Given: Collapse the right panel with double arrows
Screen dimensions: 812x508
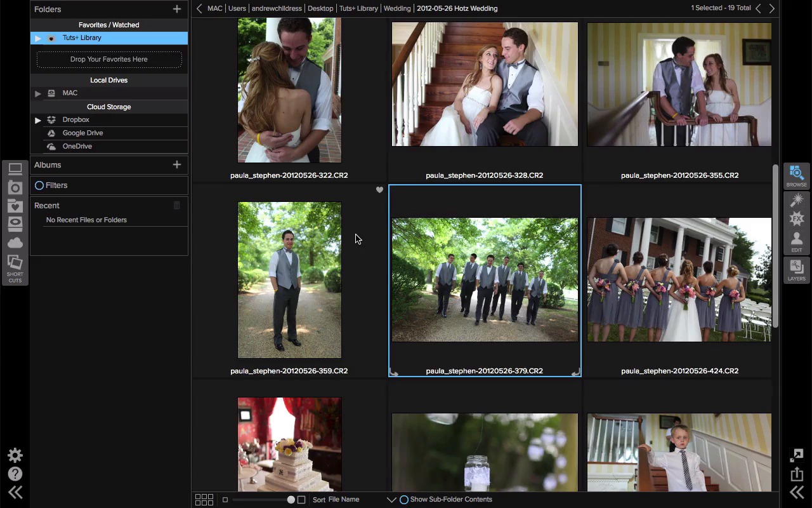Looking at the screenshot, I should pyautogui.click(x=797, y=492).
